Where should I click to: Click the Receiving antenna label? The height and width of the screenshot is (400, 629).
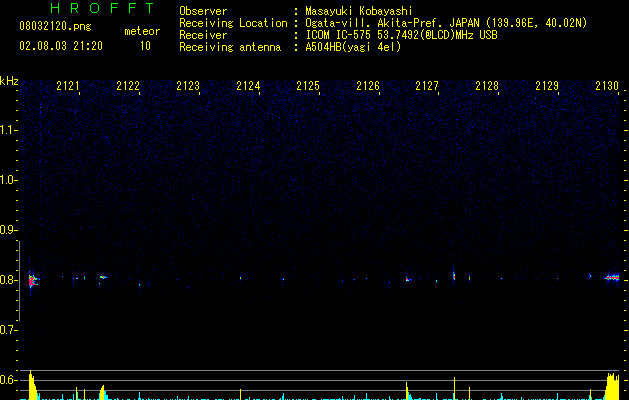230,47
